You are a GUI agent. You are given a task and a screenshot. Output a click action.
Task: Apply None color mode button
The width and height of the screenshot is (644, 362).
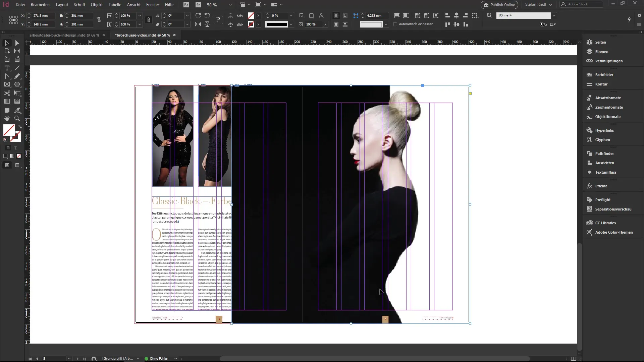click(x=19, y=156)
